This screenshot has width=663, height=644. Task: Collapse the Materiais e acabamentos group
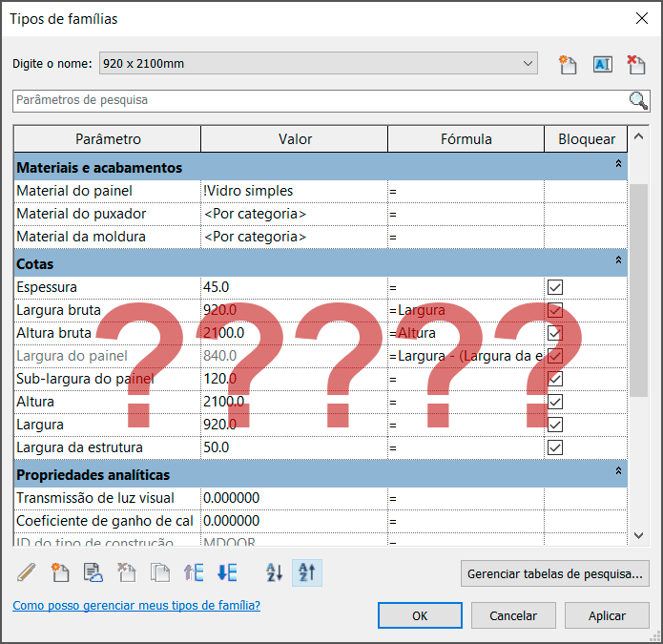(x=617, y=165)
